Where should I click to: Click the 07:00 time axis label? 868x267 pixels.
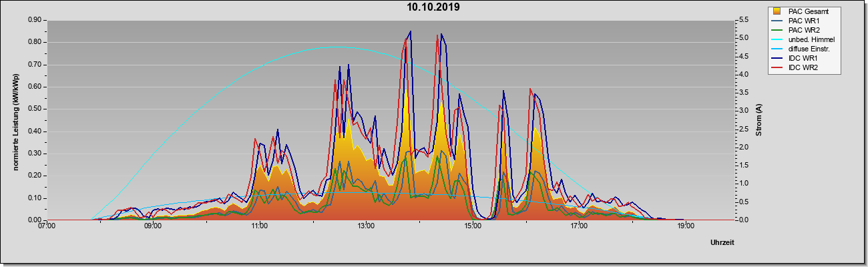(x=47, y=226)
